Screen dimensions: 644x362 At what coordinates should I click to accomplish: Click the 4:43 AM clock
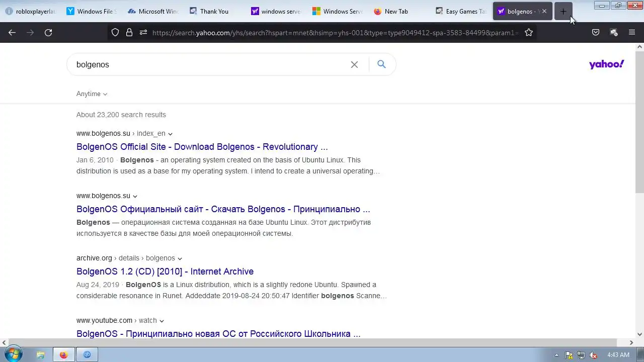618,355
